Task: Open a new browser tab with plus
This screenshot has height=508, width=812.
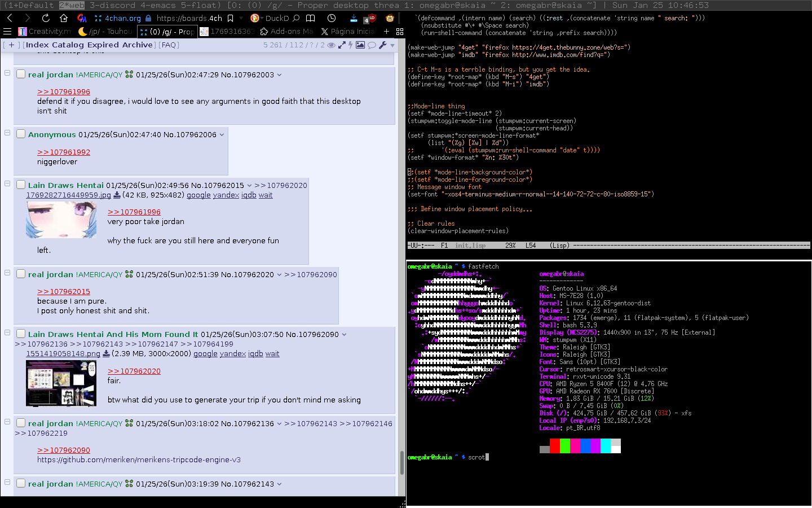Action: click(x=387, y=32)
